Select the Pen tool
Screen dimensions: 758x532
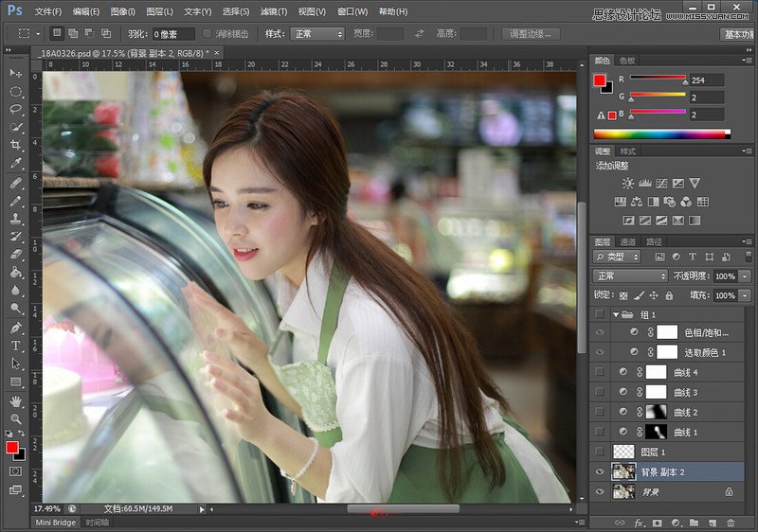(16, 328)
